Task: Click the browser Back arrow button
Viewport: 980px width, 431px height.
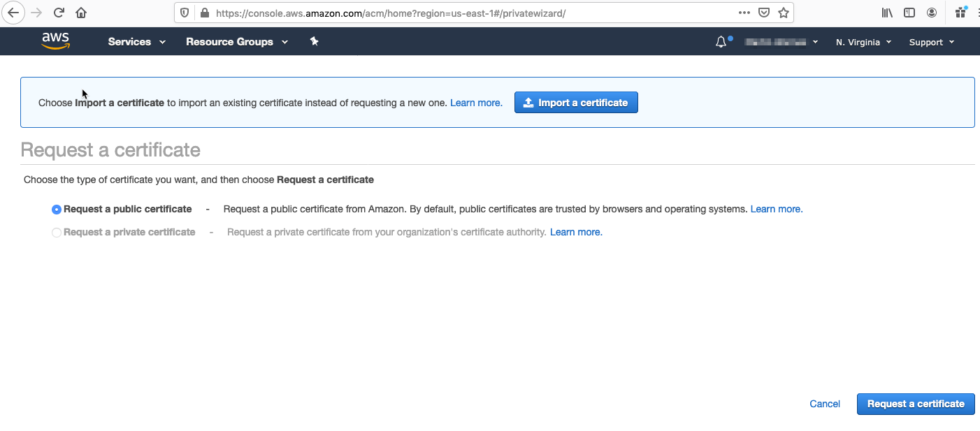Action: (13, 13)
